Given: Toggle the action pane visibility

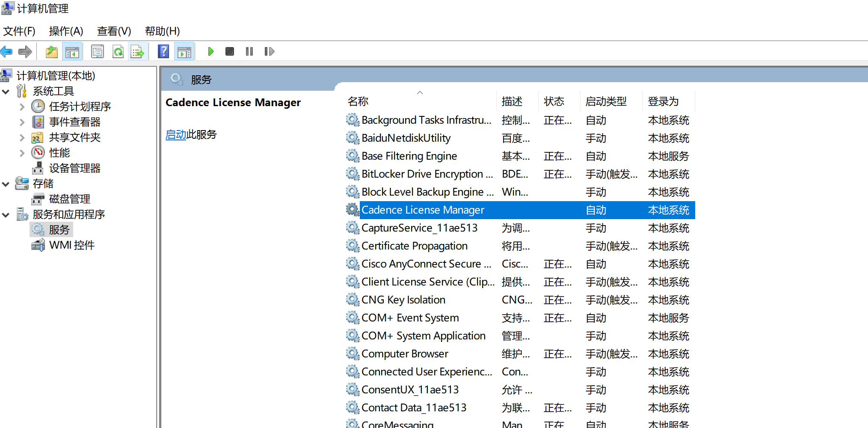Looking at the screenshot, I should point(184,51).
